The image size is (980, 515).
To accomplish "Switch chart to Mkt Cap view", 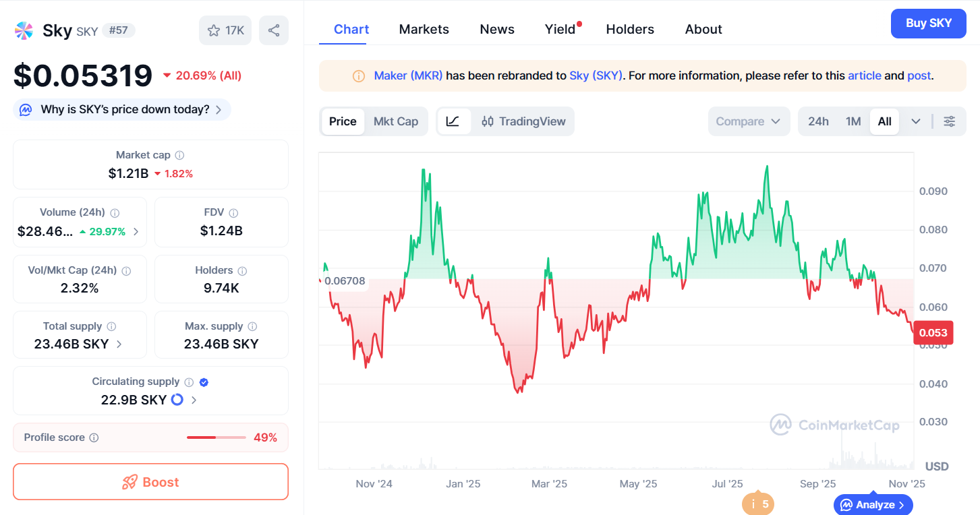I will (396, 121).
